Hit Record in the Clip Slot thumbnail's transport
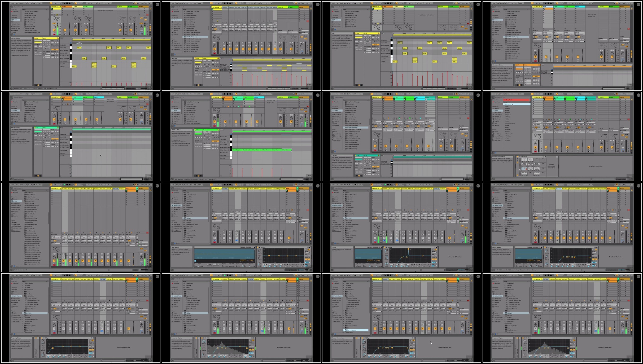Image resolution: width=643 pixels, height=364 pixels. 391,94
